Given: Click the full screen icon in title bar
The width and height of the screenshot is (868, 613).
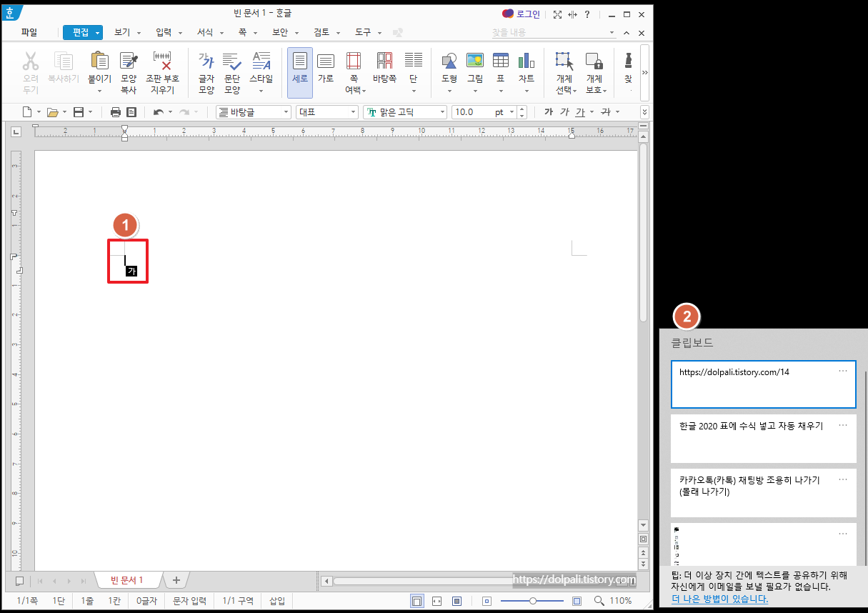Looking at the screenshot, I should click(557, 14).
